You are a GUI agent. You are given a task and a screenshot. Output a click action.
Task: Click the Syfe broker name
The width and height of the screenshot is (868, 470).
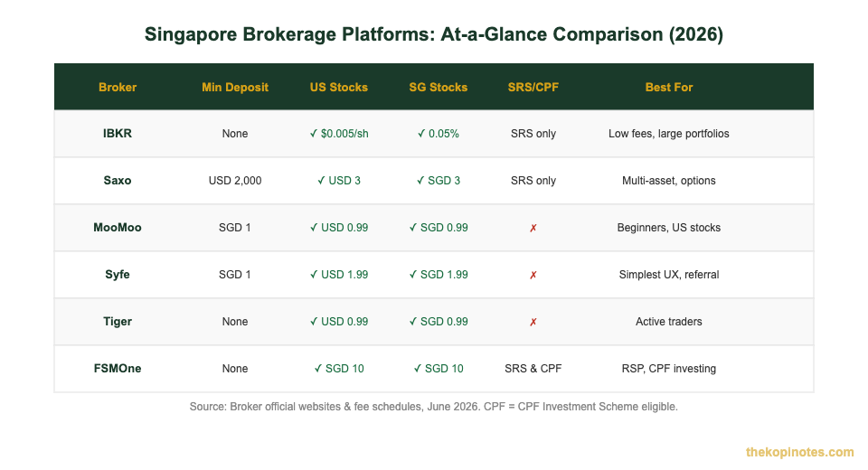[x=118, y=275]
